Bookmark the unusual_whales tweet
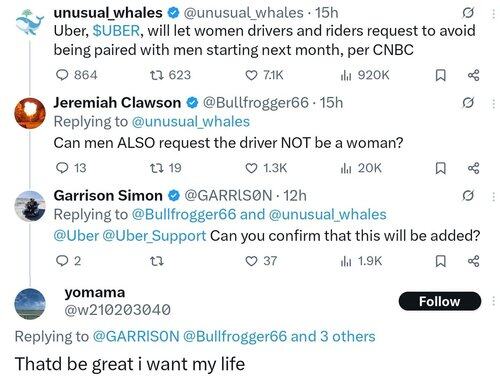This screenshot has width=500, height=378. tap(441, 75)
